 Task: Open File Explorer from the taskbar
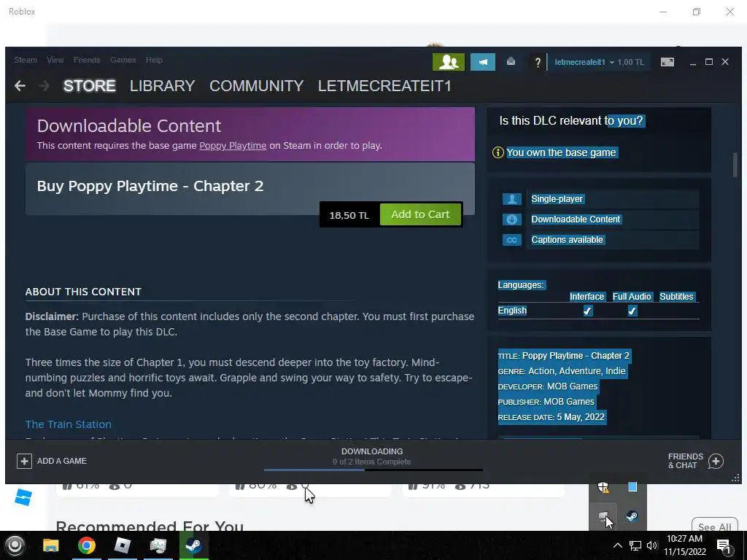(51, 545)
